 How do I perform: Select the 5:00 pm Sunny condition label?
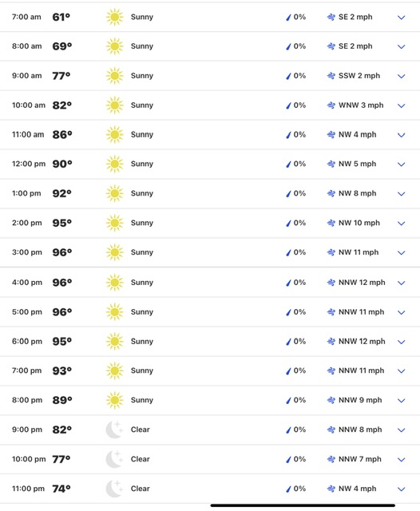[x=142, y=312]
